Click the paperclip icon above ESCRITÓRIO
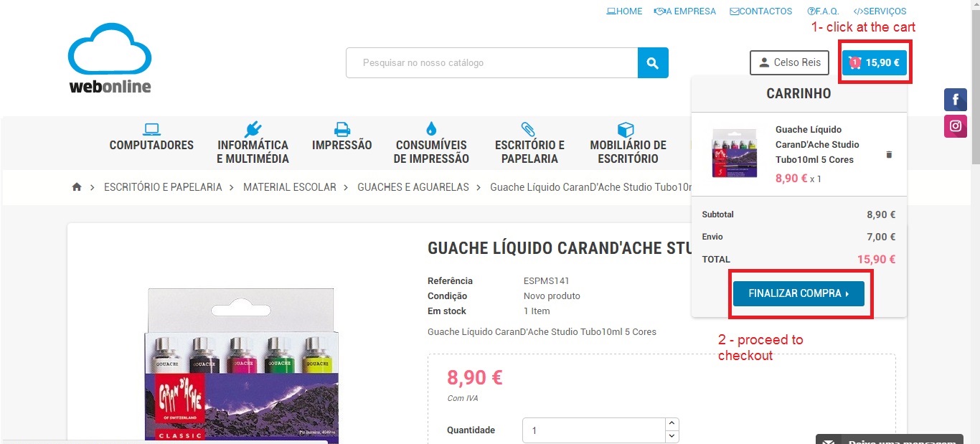The image size is (980, 444). pos(529,129)
